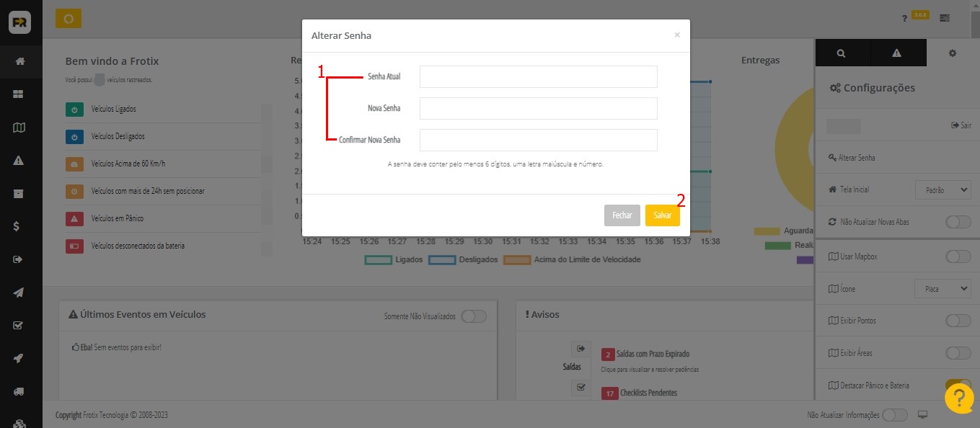Click the rocket icon in sidebar
The width and height of the screenshot is (980, 428).
click(x=19, y=358)
